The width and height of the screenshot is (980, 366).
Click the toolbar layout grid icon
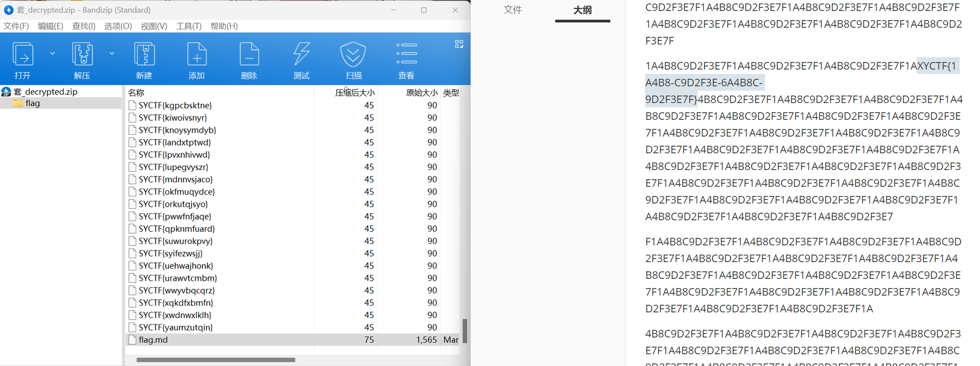(459, 44)
